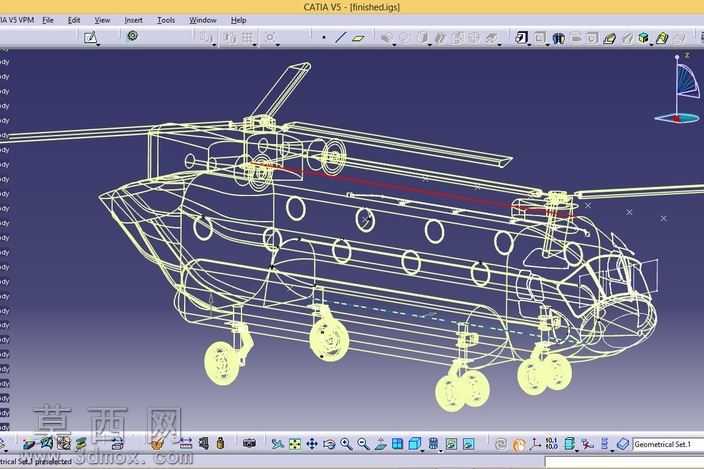Screen dimensions: 704x469
Task: Click the Zoom Out magnifier
Action: click(363, 444)
